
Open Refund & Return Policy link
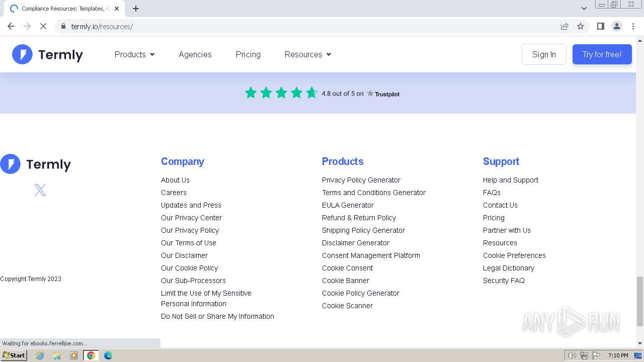pos(359,218)
